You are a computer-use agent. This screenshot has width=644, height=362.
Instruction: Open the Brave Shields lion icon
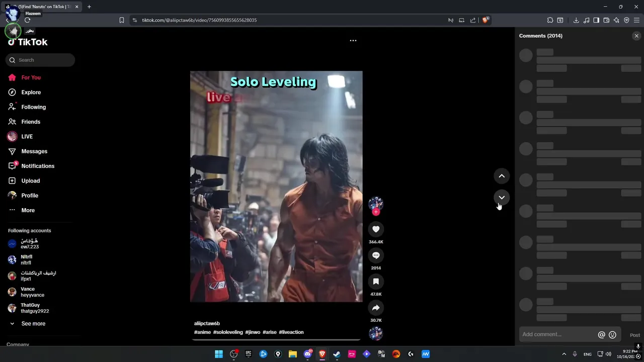click(485, 20)
